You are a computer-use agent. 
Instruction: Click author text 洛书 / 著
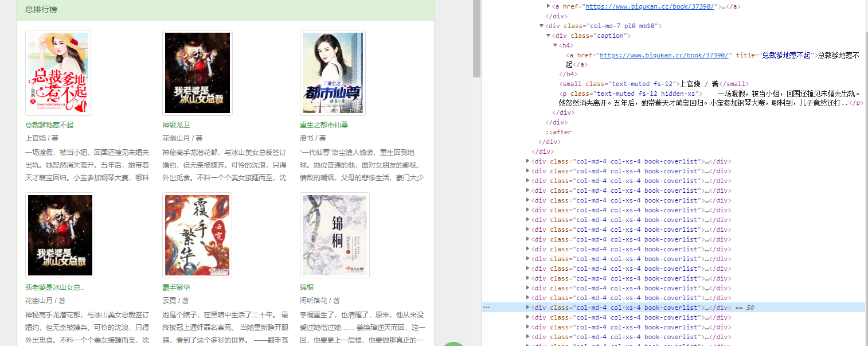(313, 138)
